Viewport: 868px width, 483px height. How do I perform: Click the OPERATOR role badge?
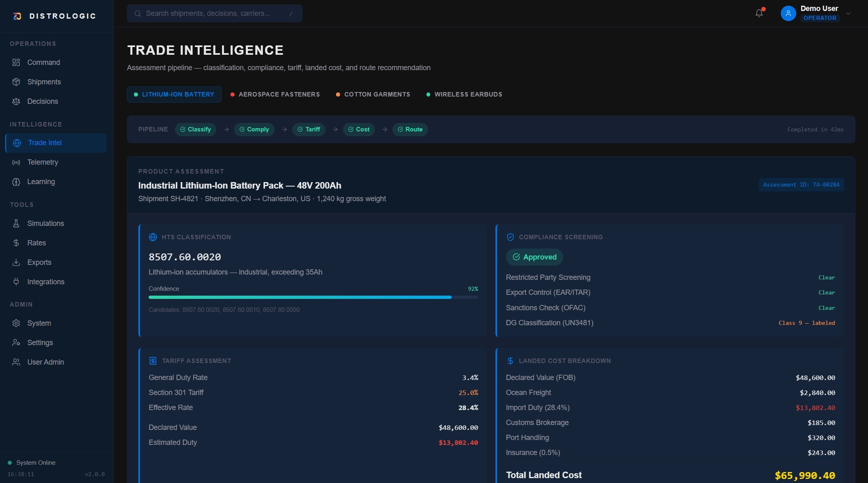pos(820,18)
